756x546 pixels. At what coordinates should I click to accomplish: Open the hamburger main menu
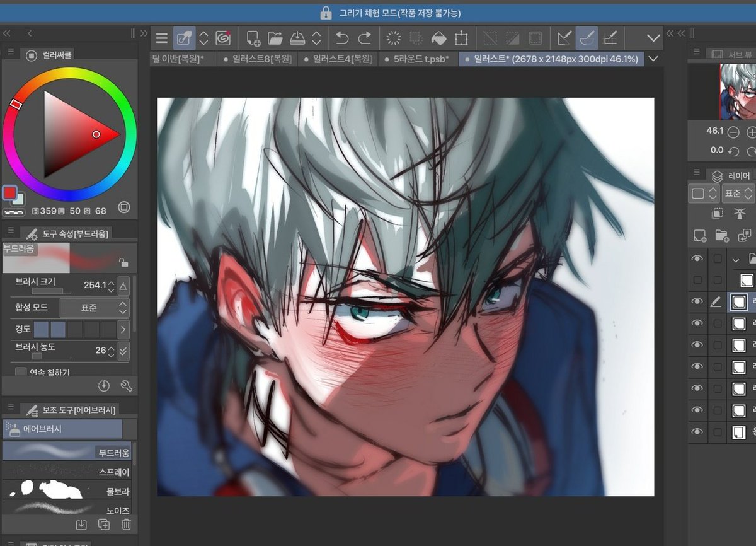pos(162,38)
